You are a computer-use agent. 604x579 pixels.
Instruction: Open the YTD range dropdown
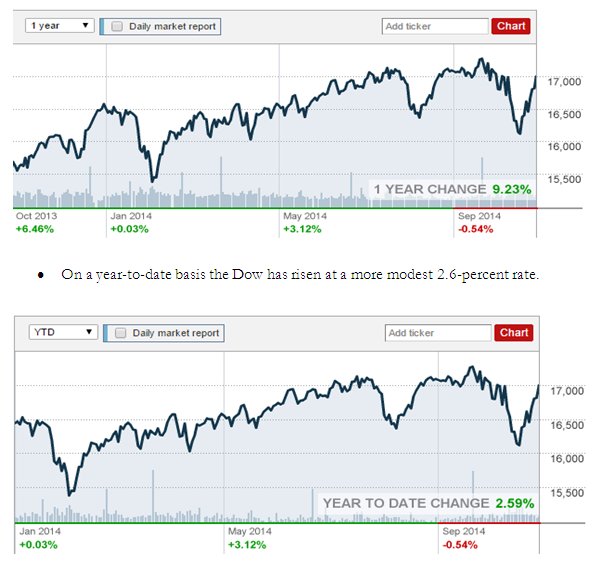tap(61, 332)
